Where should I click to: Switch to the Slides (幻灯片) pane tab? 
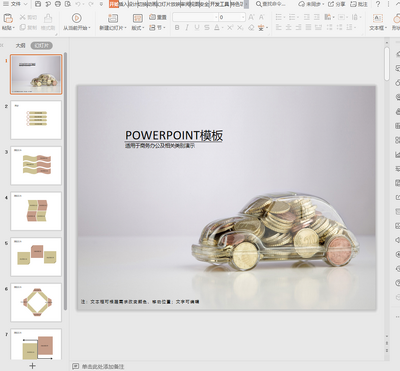pos(42,45)
